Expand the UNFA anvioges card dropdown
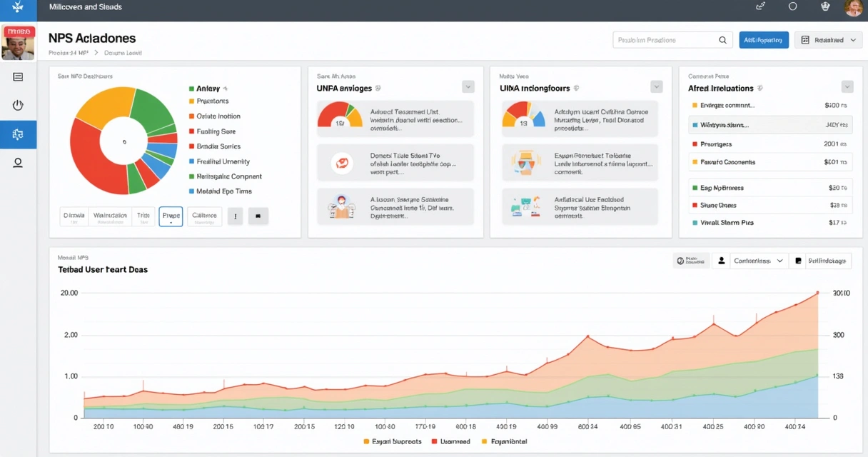 tap(468, 87)
